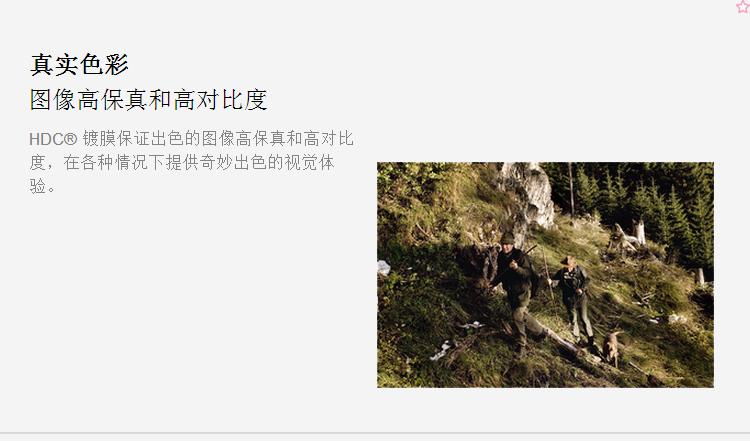Click the HDC® text in the paragraph
750x441 pixels.
coord(53,139)
